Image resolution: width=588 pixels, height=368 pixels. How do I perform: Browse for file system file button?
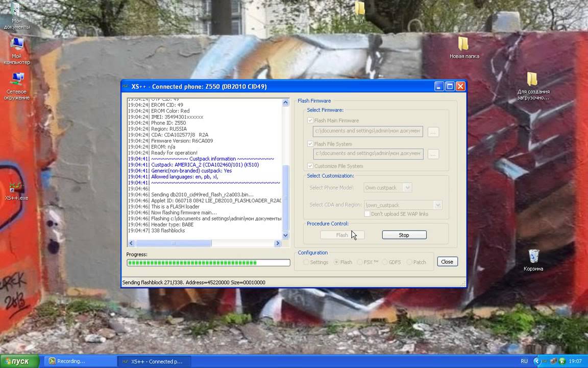[433, 154]
